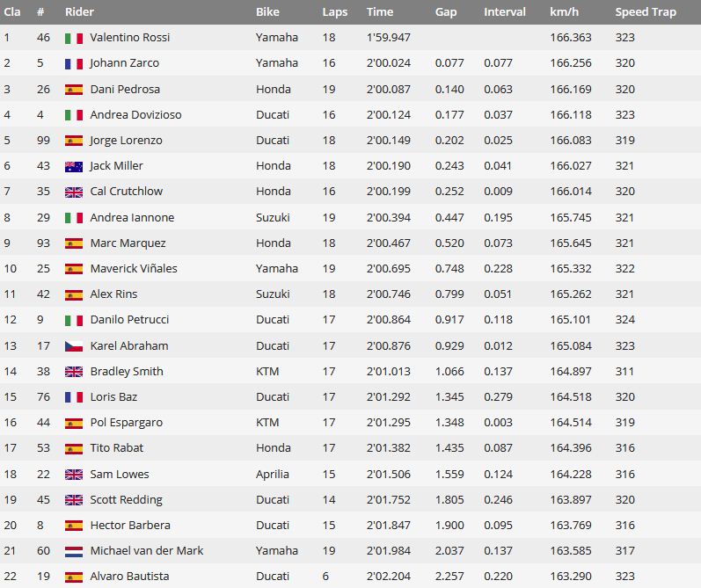The height and width of the screenshot is (588, 701).
Task: Select the Australian flag beside Jack Miller
Action: pyautogui.click(x=74, y=167)
